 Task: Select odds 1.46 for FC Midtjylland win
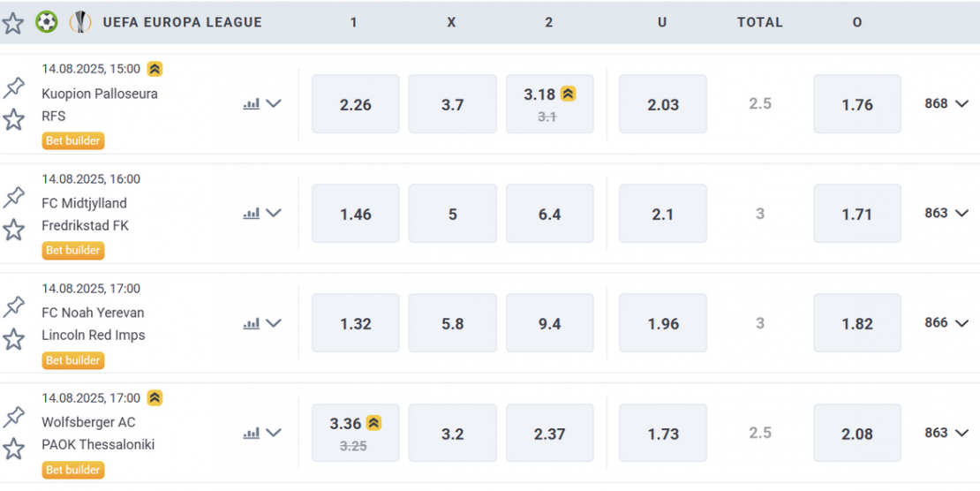pyautogui.click(x=356, y=214)
